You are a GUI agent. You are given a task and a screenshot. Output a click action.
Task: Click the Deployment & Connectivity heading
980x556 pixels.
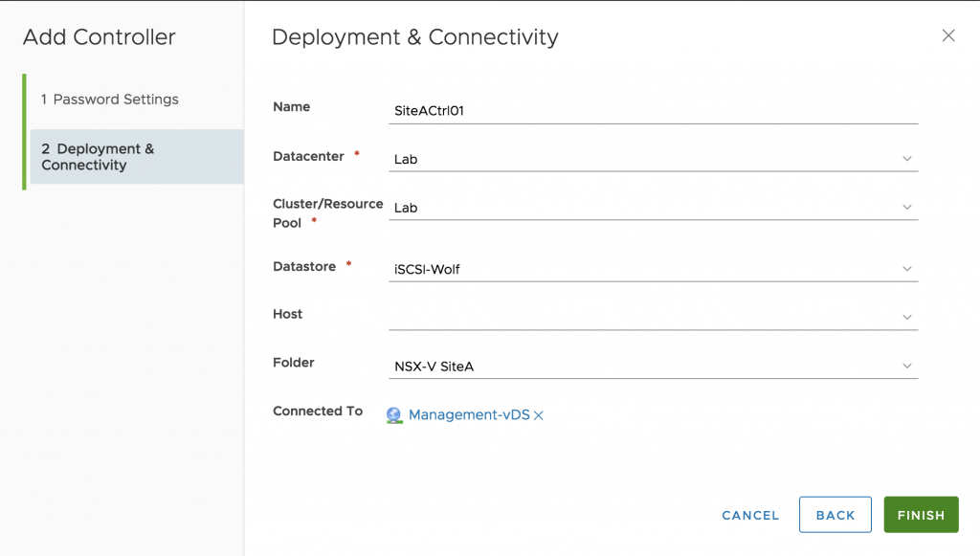coord(415,37)
